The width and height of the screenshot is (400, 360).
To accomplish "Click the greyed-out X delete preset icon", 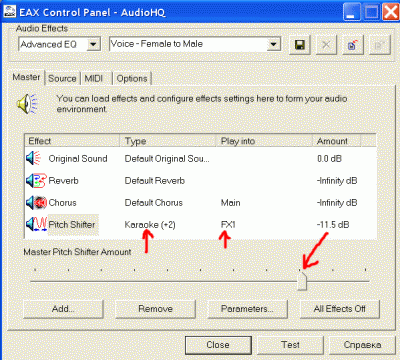I will click(x=326, y=45).
